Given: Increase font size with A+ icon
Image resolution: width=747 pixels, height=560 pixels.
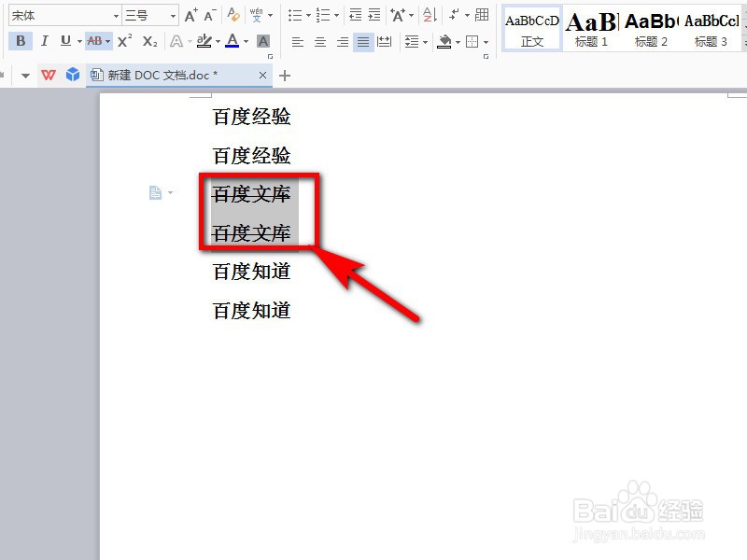Looking at the screenshot, I should (190, 16).
